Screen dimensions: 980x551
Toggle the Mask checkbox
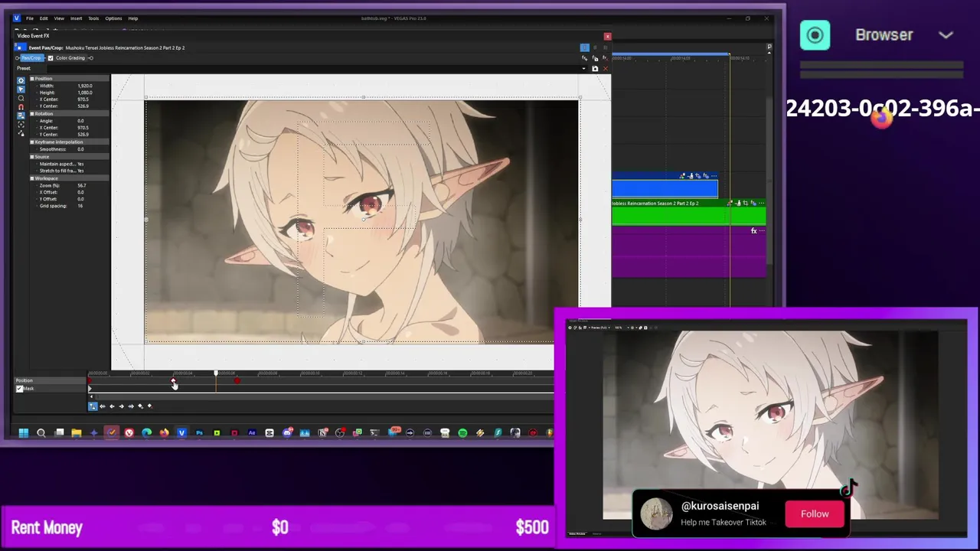(x=19, y=389)
